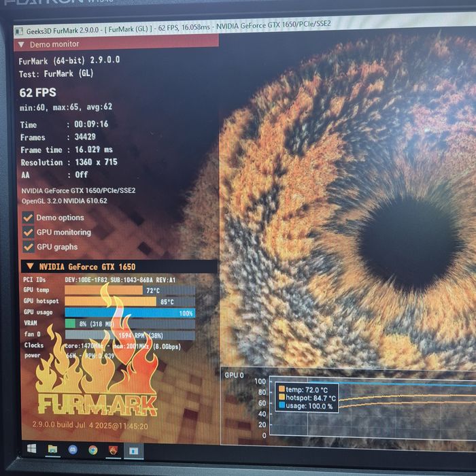Image resolution: width=476 pixels, height=476 pixels.
Task: Collapse the NVIDIA GeForce GTX 1650 section
Action: [x=30, y=267]
